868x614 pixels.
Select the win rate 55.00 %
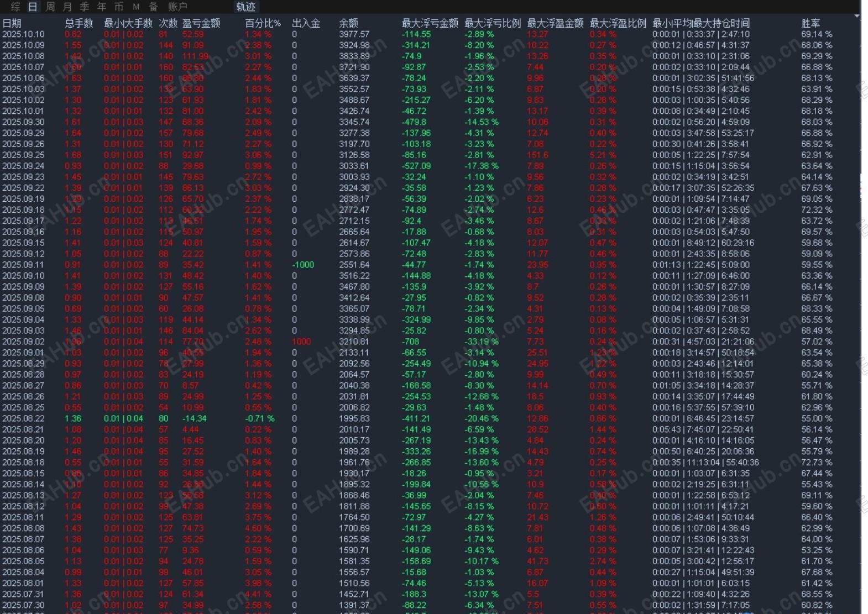817,418
